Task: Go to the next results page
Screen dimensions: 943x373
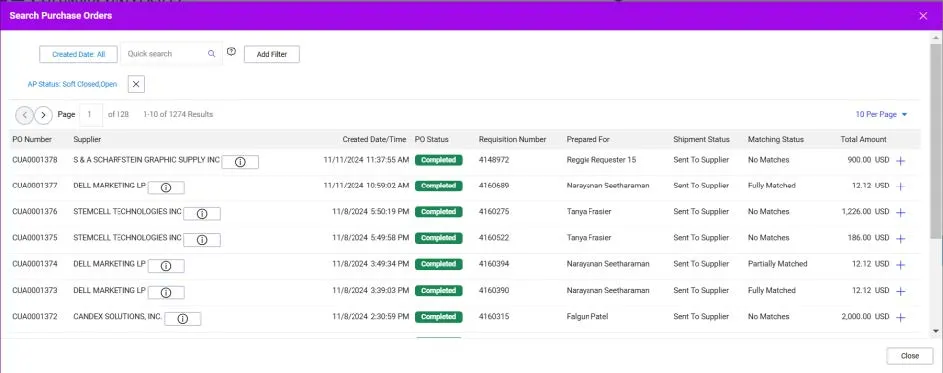Action: tap(43, 114)
